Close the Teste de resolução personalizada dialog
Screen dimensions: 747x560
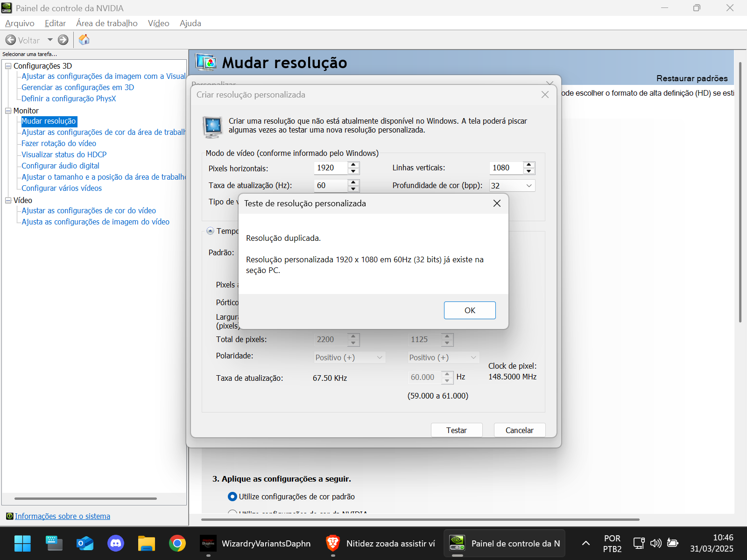coord(497,203)
